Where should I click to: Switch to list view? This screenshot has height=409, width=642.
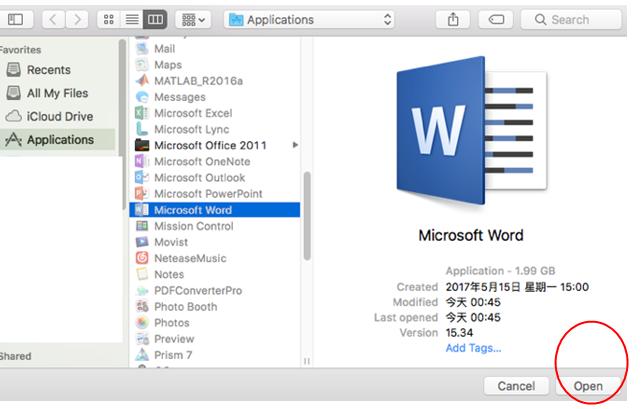click(x=132, y=19)
